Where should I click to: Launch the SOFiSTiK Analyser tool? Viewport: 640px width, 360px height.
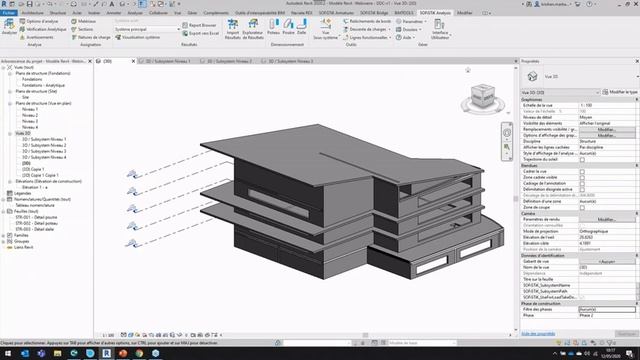coord(9,27)
